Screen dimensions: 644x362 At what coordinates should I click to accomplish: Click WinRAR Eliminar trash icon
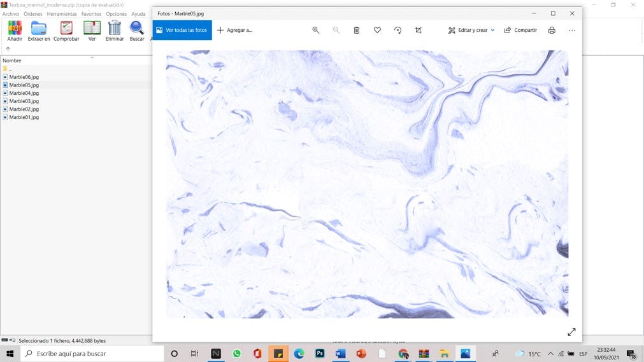point(115,31)
